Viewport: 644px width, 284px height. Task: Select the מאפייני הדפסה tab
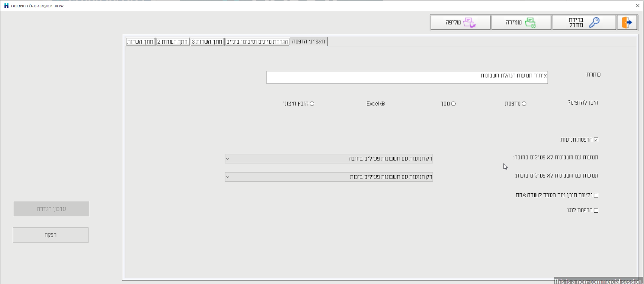309,41
